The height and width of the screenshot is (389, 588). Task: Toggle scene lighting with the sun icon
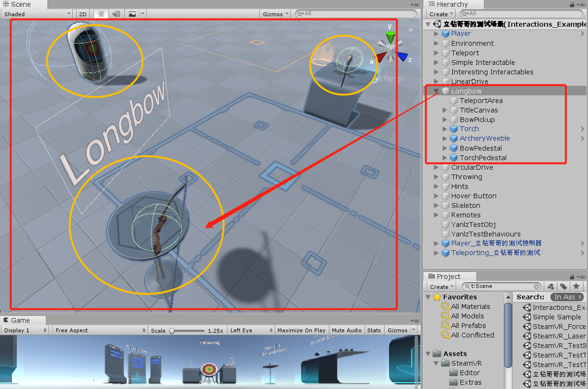100,14
